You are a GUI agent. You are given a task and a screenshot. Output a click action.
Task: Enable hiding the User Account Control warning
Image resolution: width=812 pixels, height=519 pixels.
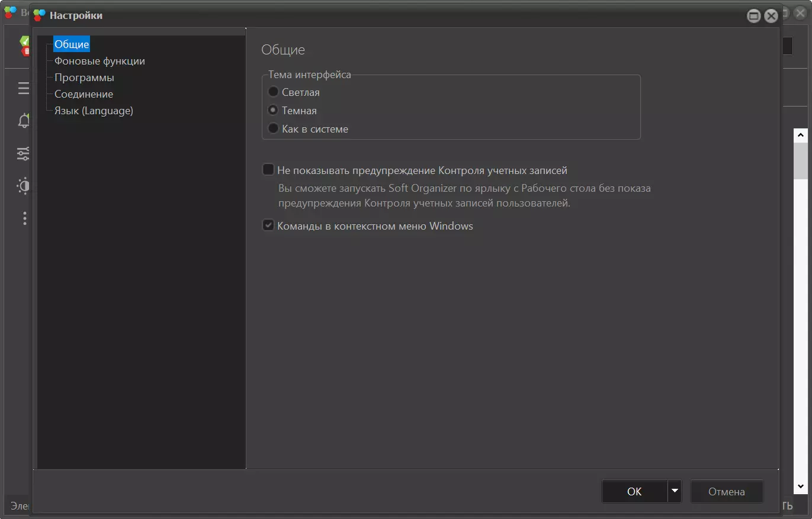pos(268,170)
